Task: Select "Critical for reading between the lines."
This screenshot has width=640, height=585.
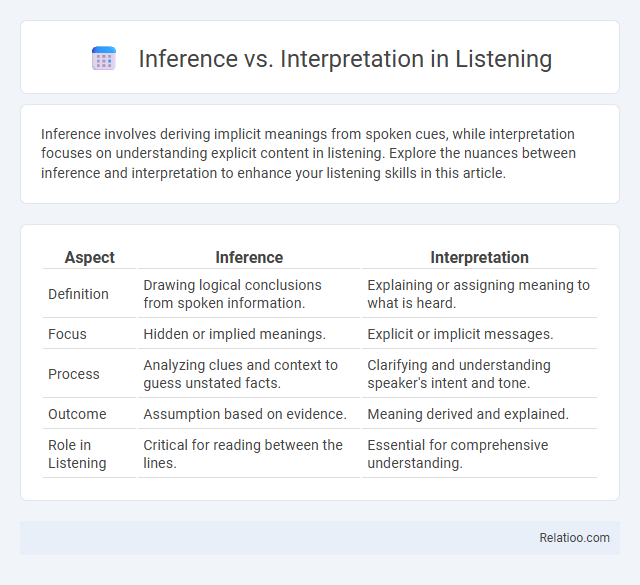Action: tap(243, 454)
